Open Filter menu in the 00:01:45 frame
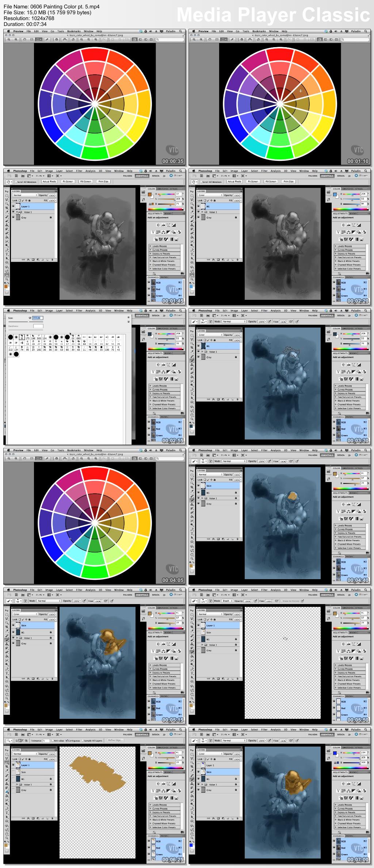The image size is (374, 868). (79, 171)
